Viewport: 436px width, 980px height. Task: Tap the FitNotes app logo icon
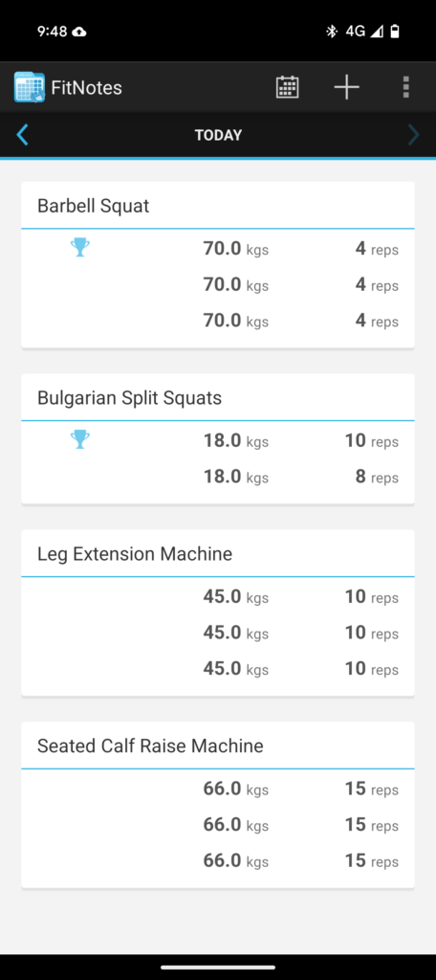pyautogui.click(x=30, y=87)
